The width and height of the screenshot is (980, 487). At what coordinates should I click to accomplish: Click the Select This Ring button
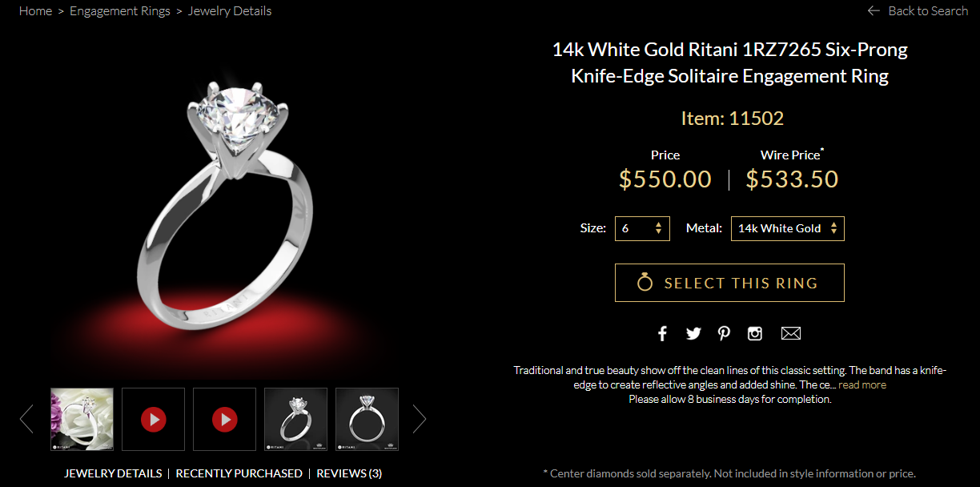click(x=729, y=283)
